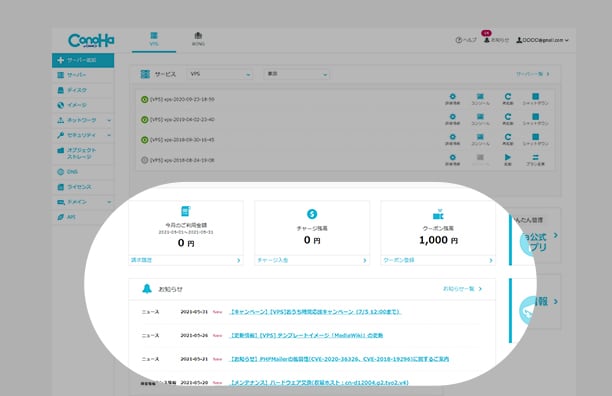Open the チャージ入金 charge deposit link
The height and width of the screenshot is (396, 612).
point(312,260)
